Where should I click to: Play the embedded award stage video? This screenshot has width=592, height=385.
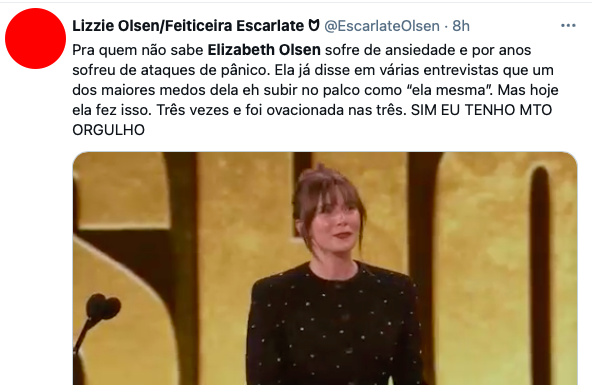pos(325,268)
